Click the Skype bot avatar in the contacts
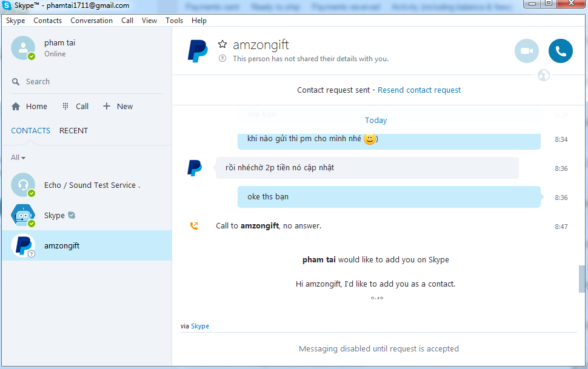 pyautogui.click(x=23, y=215)
